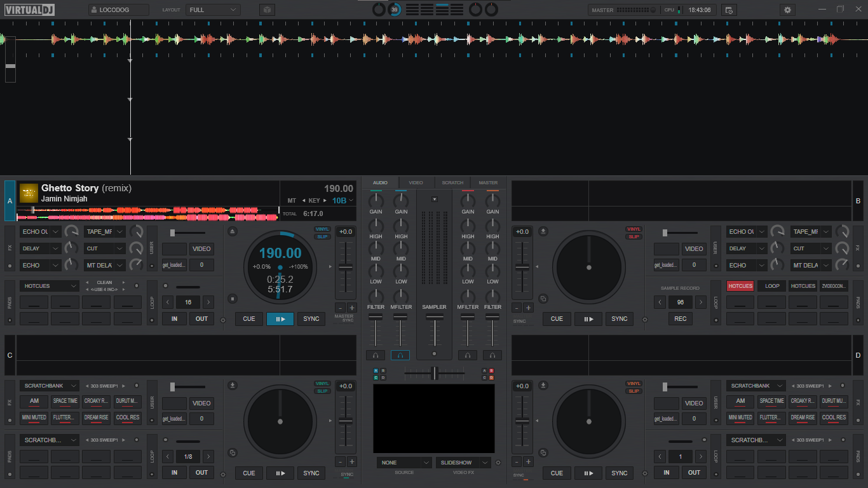868x488 pixels.
Task: Toggle headphone cue on the leftmost mixer channel
Action: 376,355
